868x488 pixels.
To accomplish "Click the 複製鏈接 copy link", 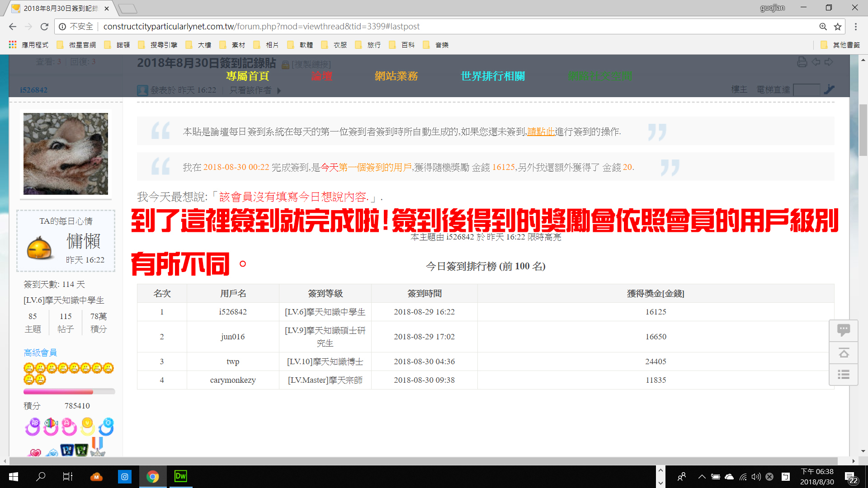I will [311, 65].
